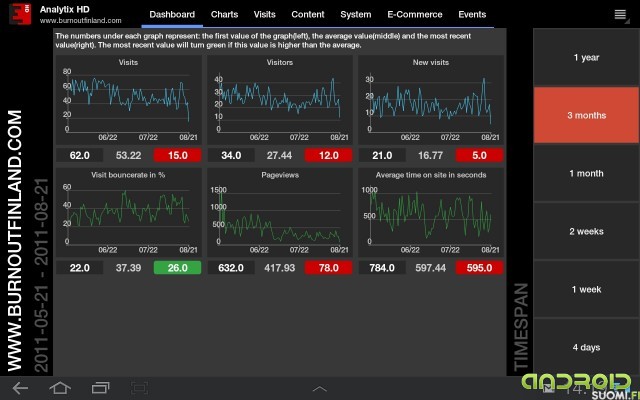
Task: Tap the Android home button icon
Action: (60, 388)
